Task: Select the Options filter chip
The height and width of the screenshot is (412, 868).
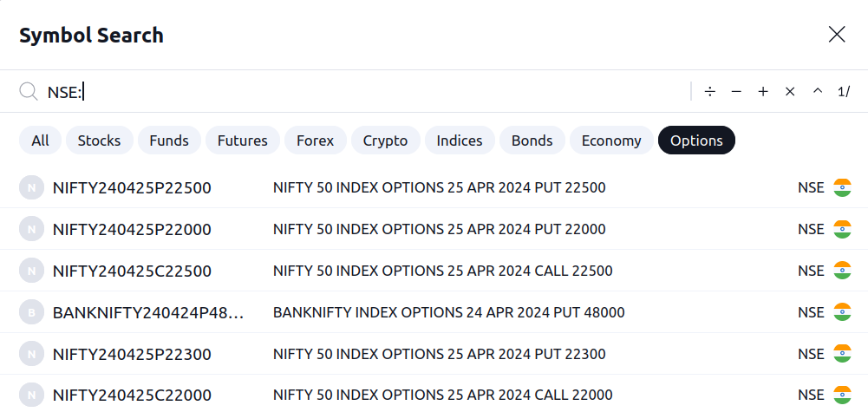Action: pos(696,141)
